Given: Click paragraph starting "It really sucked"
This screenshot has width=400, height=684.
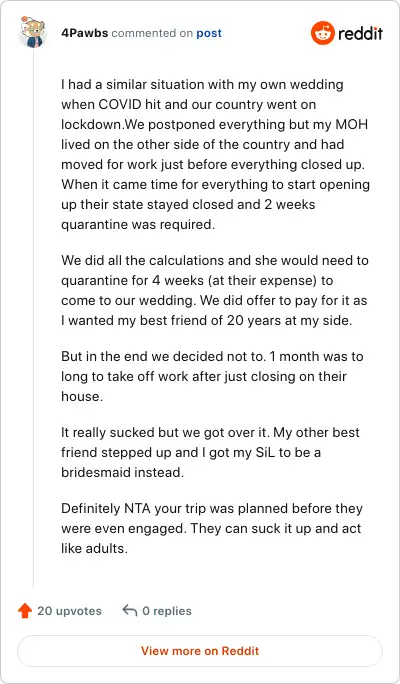Looking at the screenshot, I should click(210, 452).
